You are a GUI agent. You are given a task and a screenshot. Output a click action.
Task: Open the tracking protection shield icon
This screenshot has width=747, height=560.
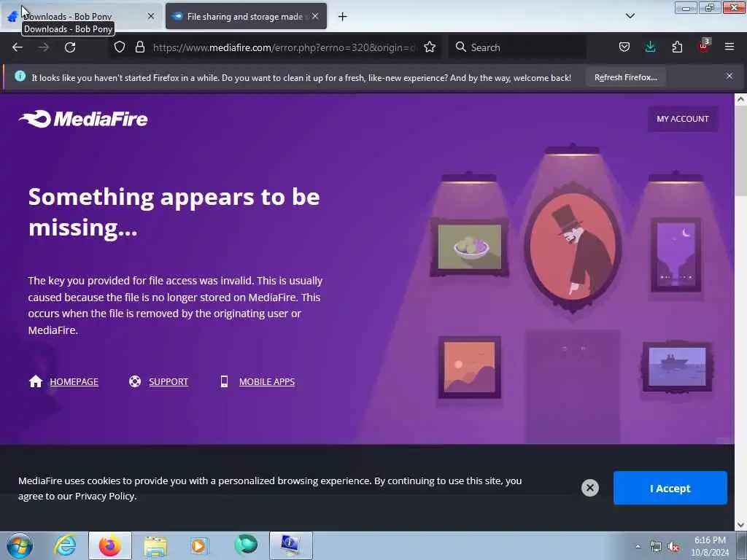tap(120, 47)
